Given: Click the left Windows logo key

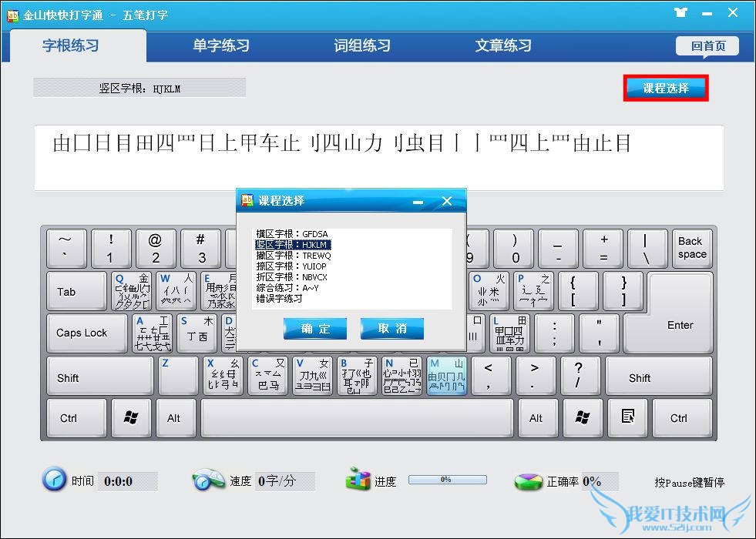Looking at the screenshot, I should click(x=131, y=417).
